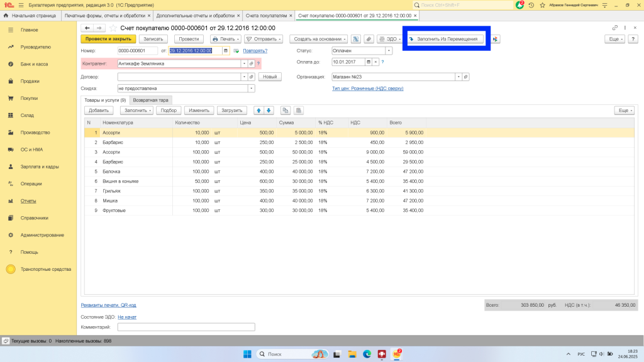The image size is (644, 362).
Task: Open File Explorer in taskbar
Action: pos(352,354)
